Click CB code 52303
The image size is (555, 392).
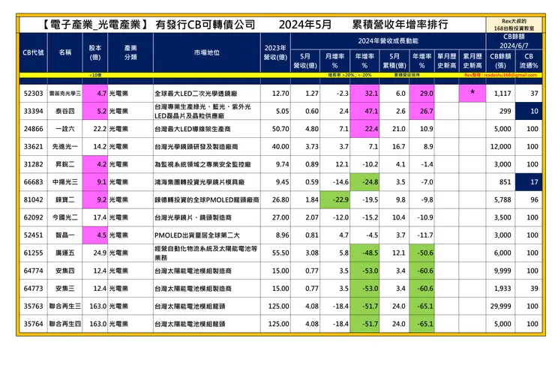pyautogui.click(x=33, y=94)
